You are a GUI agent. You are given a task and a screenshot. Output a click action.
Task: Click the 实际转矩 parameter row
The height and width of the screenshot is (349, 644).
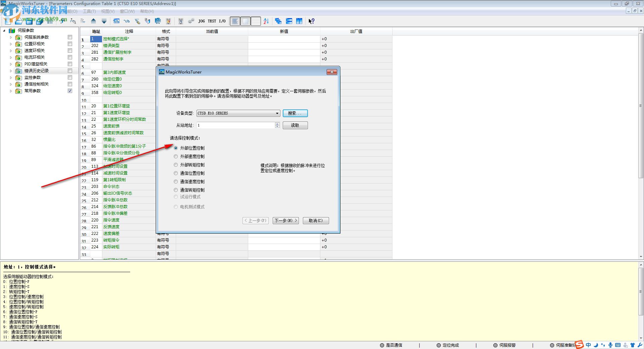[x=236, y=247]
